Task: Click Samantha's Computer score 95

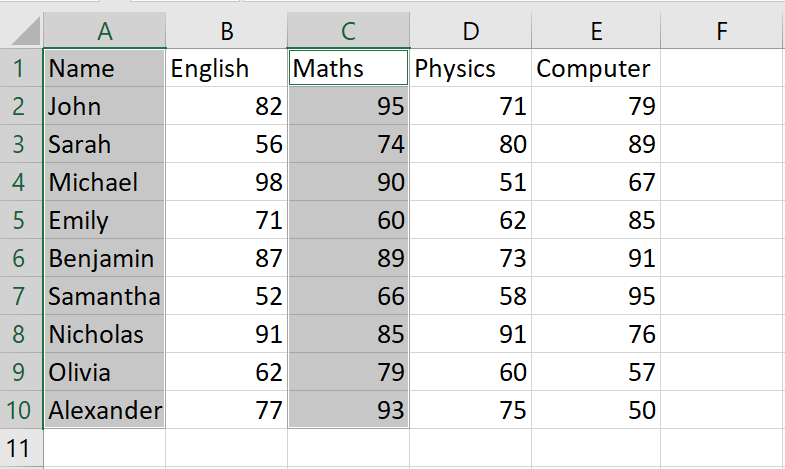Action: (x=596, y=296)
